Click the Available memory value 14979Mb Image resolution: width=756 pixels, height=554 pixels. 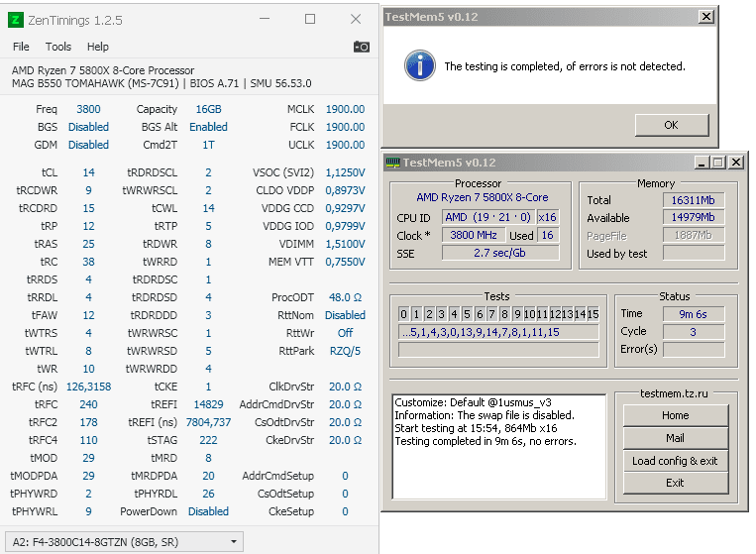pyautogui.click(x=694, y=217)
